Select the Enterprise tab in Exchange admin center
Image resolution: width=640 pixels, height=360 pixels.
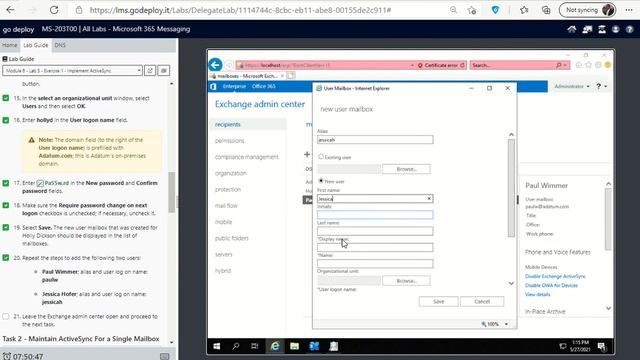tap(234, 87)
